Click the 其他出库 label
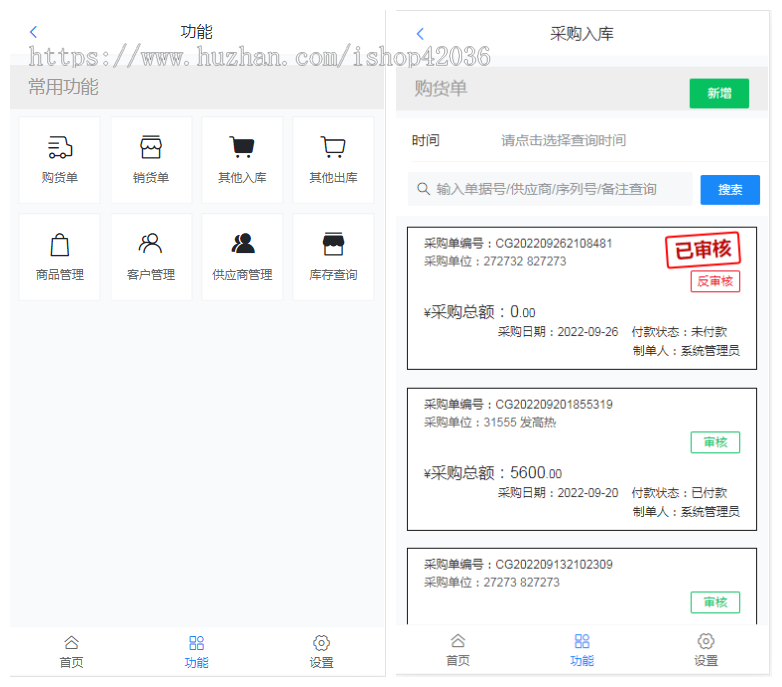Viewport: 782px width, 687px height. [333, 177]
